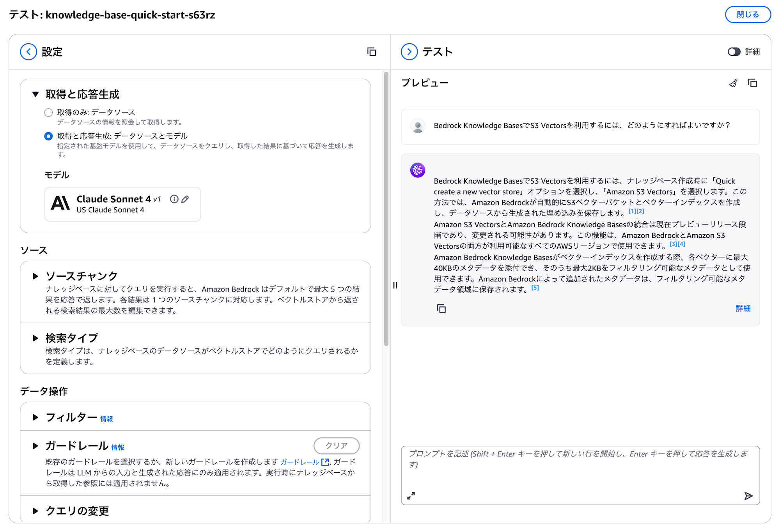This screenshot has height=532, width=780.
Task: Open citation [4] in the response
Action: 681,244
